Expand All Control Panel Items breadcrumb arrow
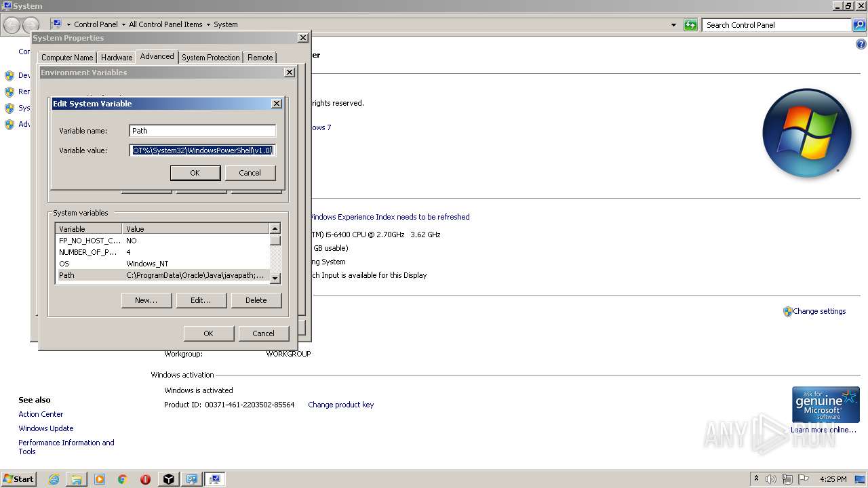 pyautogui.click(x=208, y=24)
